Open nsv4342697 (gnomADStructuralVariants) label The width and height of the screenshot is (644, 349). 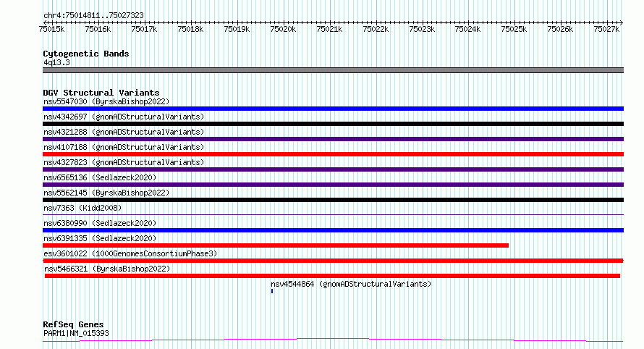pos(124,117)
